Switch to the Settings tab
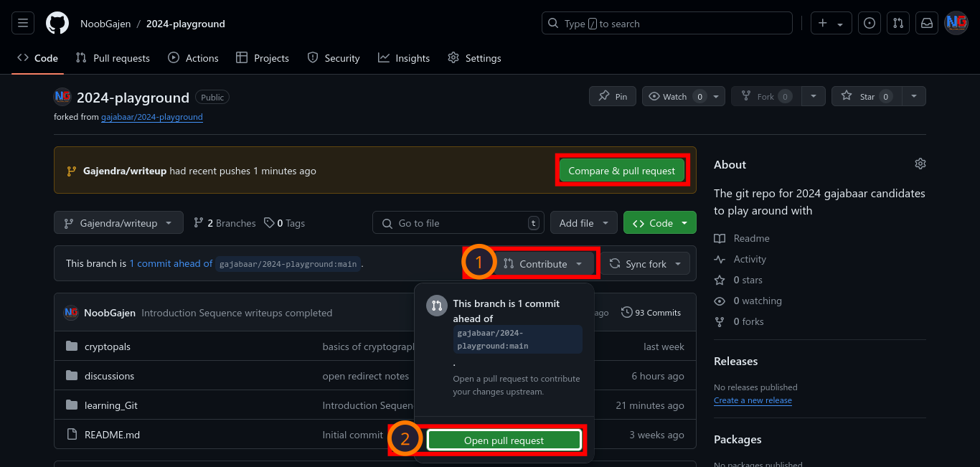 coord(474,58)
